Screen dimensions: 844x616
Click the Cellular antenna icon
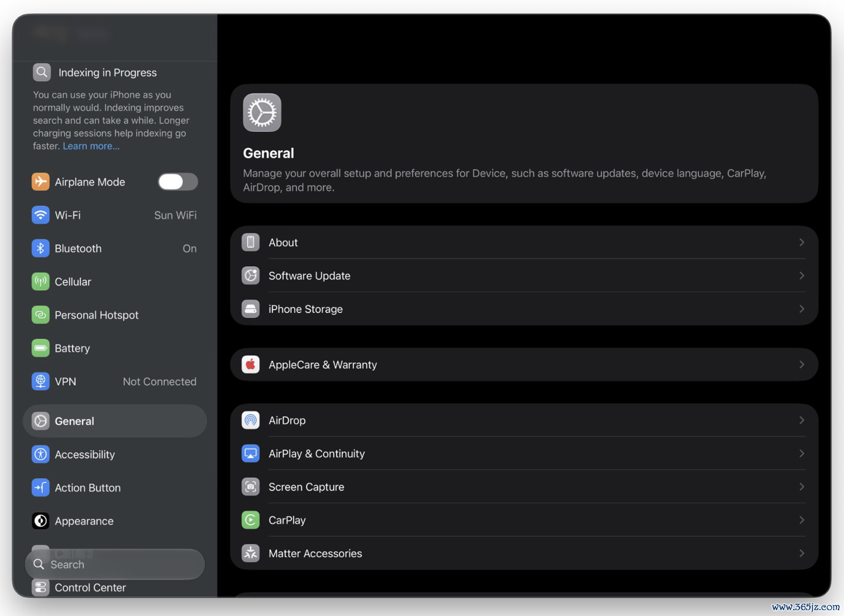pyautogui.click(x=40, y=281)
